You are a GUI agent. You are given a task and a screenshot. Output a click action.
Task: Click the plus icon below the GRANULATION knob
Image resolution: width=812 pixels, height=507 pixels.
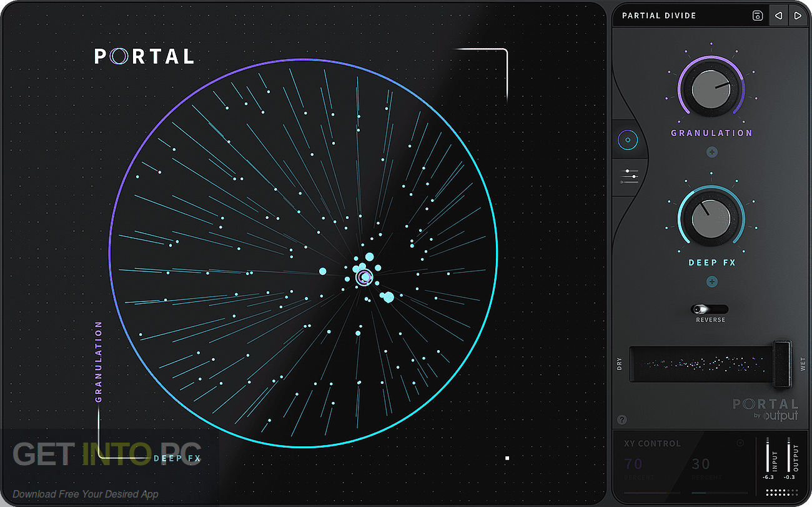coord(711,151)
